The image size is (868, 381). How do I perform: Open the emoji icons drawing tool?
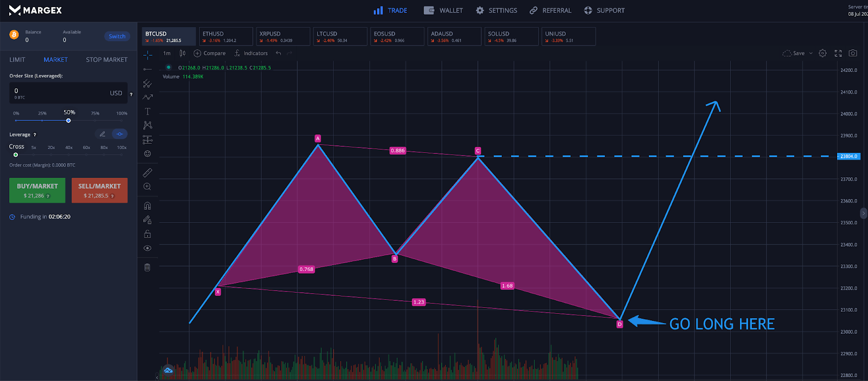click(147, 153)
